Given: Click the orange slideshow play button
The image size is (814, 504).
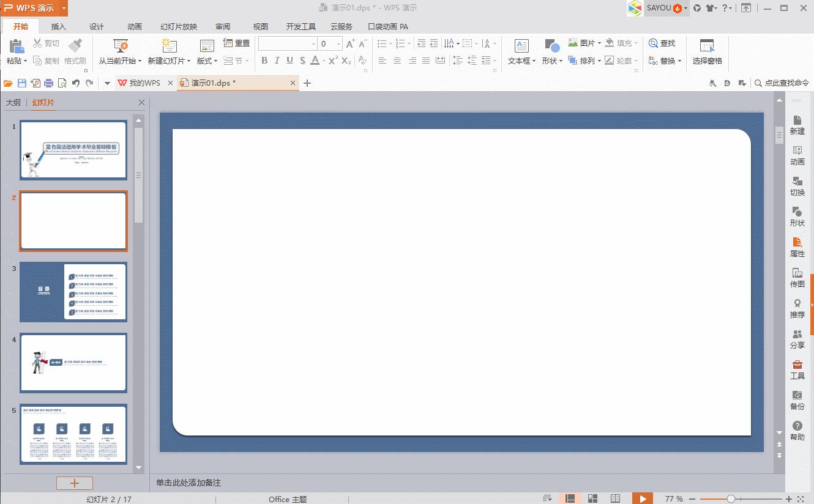Looking at the screenshot, I should point(643,498).
